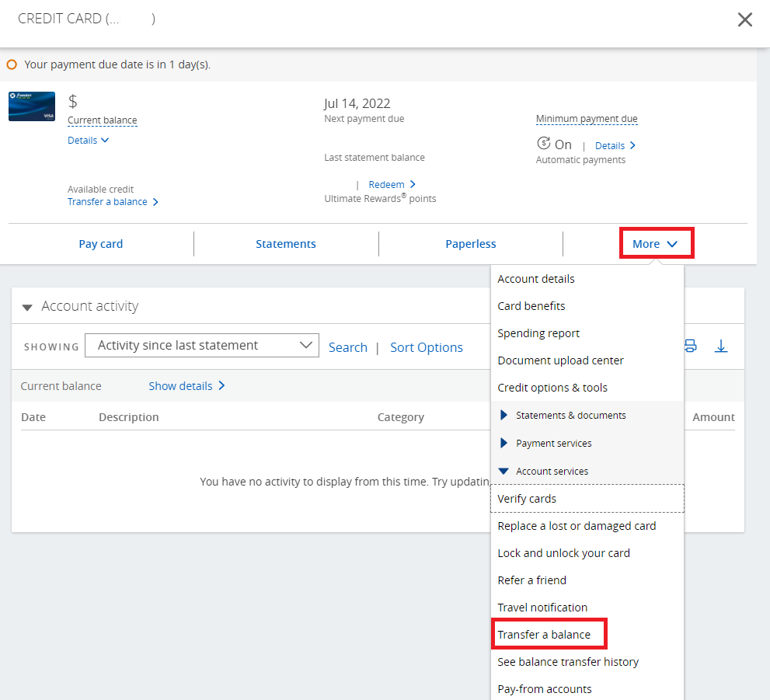Open the Activity since last statement dropdown
Screen dimensions: 770x700
click(x=202, y=346)
